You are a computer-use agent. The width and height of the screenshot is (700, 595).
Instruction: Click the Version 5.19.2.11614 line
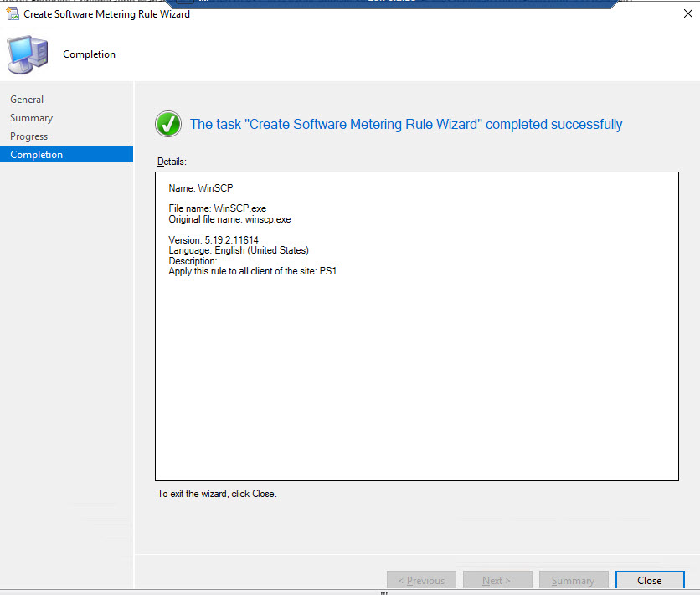click(214, 240)
